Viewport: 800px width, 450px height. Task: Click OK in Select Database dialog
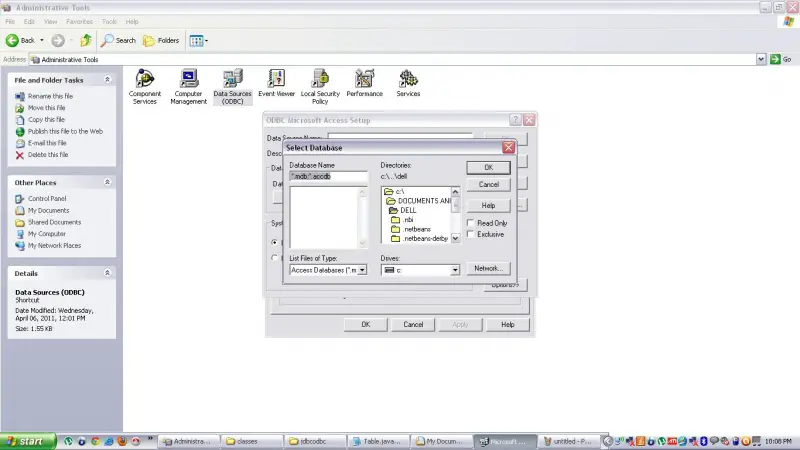(488, 167)
